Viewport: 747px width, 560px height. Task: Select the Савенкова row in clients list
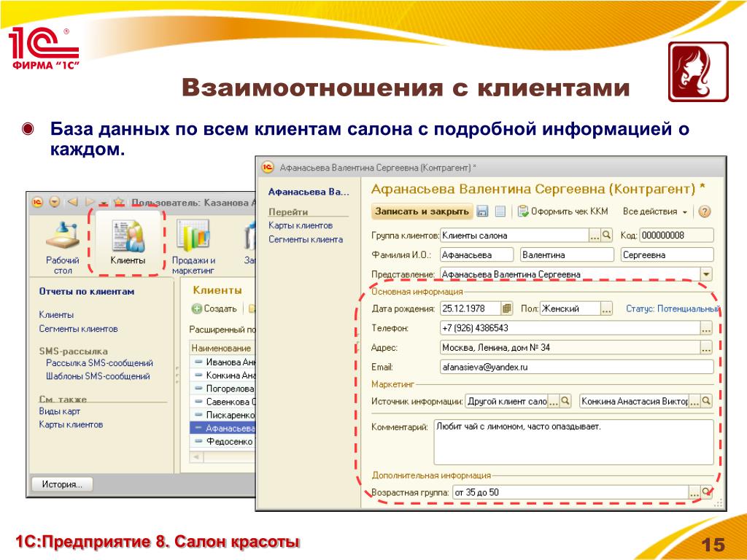(223, 402)
